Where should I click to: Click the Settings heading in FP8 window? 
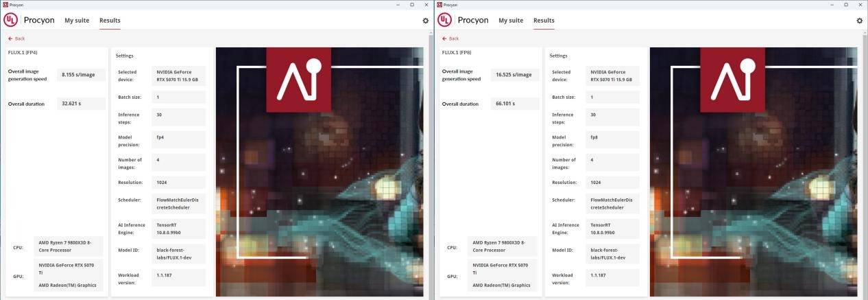coord(559,56)
